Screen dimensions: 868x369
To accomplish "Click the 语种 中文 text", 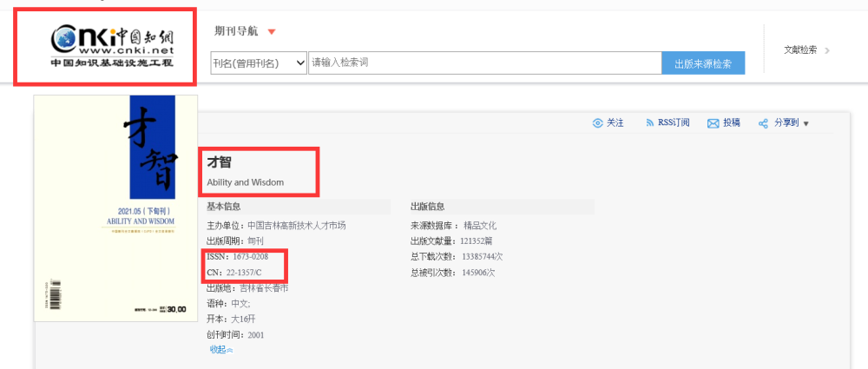I will (x=228, y=304).
